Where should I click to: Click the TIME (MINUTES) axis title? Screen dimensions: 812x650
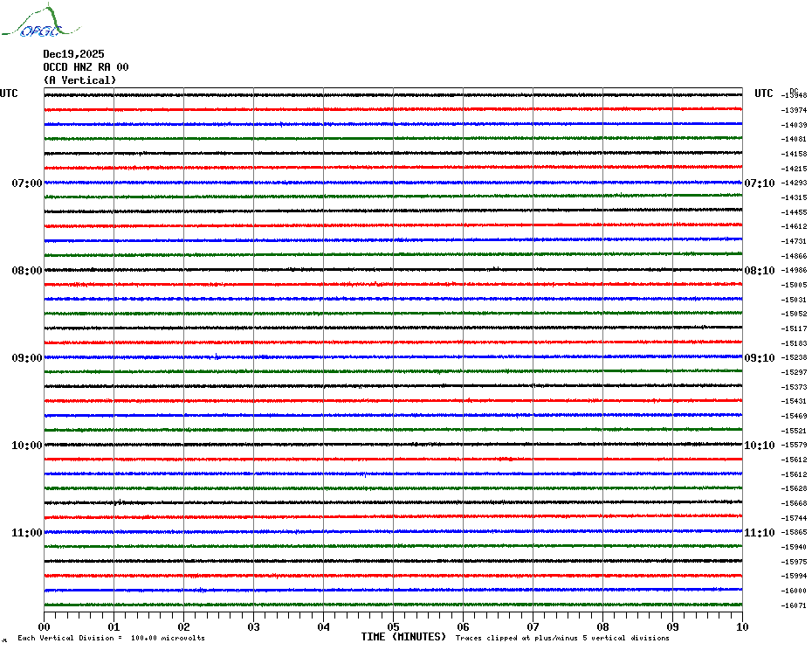click(403, 637)
